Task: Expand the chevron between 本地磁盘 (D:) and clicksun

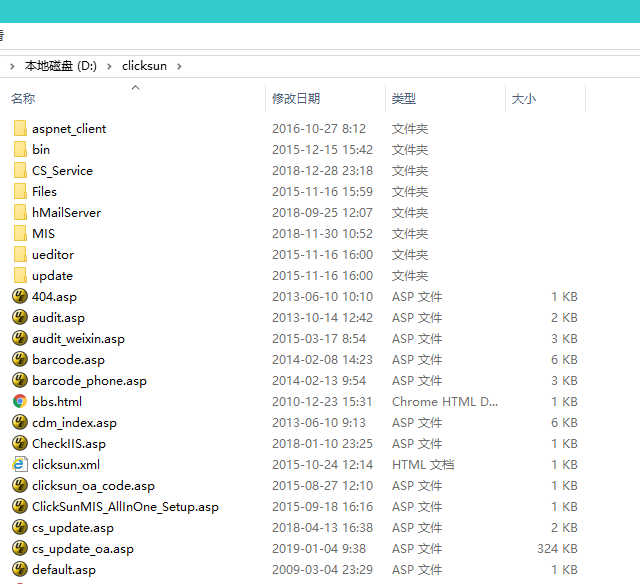Action: (x=110, y=66)
